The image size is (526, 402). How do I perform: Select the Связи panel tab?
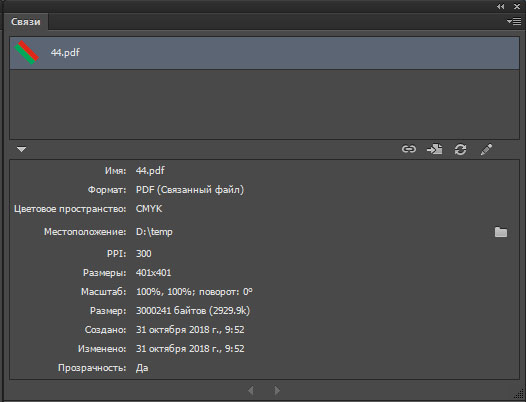(25, 22)
